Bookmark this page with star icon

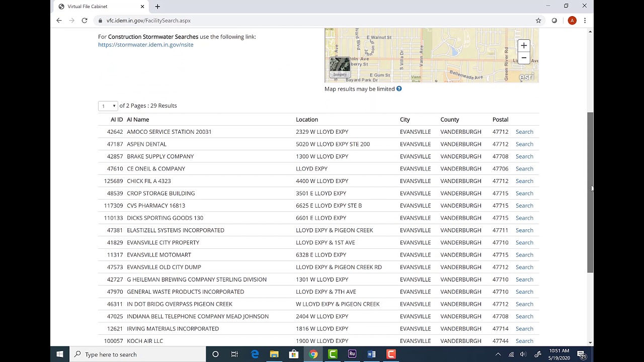coord(538,21)
